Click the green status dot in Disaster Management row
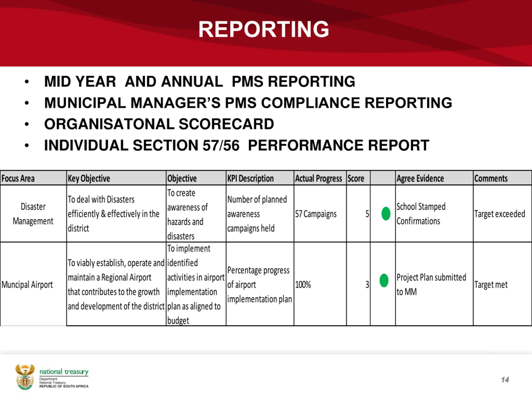532x399 pixels. pos(386,213)
